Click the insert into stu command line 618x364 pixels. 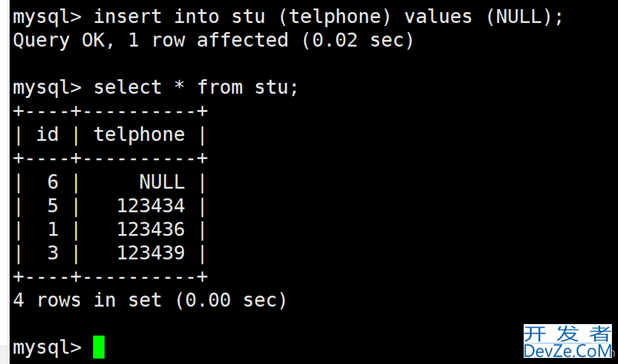288,17
